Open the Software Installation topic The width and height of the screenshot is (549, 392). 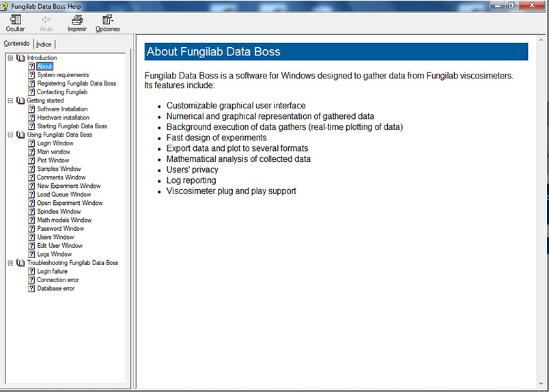click(62, 109)
